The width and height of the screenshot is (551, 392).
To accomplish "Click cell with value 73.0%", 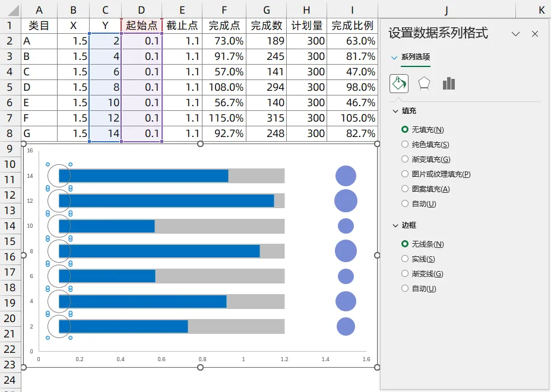I will point(224,41).
